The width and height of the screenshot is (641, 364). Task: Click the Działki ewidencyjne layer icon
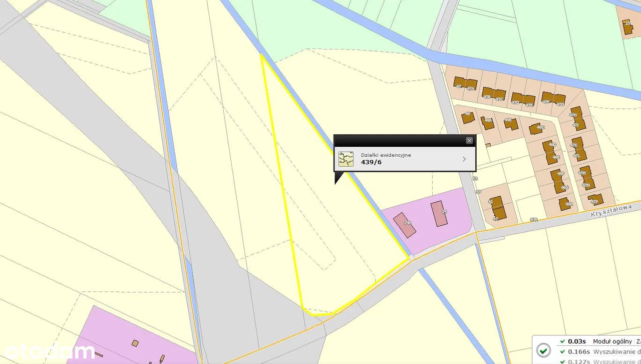[346, 159]
